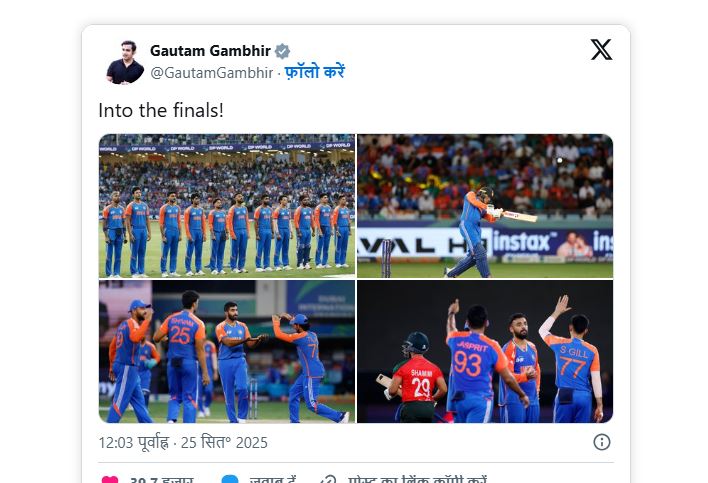Open the team lineup photo

(x=227, y=205)
